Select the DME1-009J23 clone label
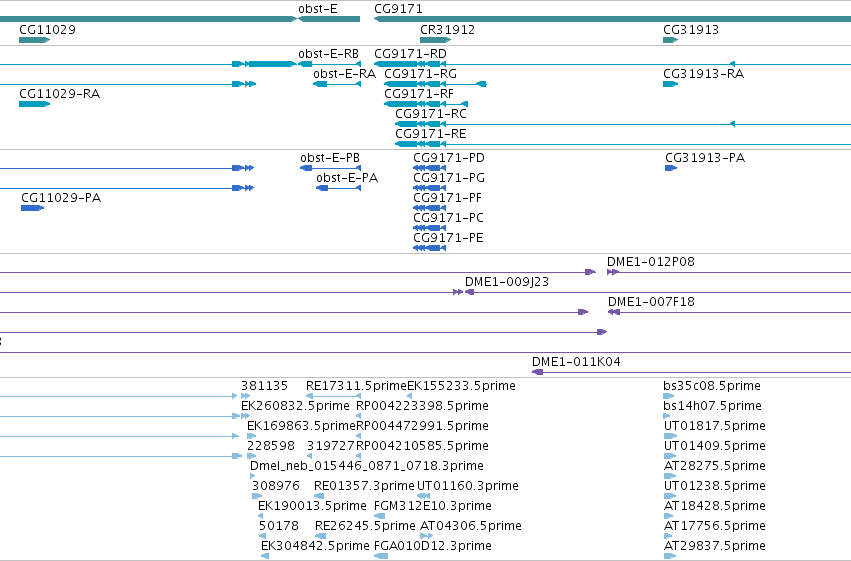Image resolution: width=851 pixels, height=561 pixels. coord(507,282)
